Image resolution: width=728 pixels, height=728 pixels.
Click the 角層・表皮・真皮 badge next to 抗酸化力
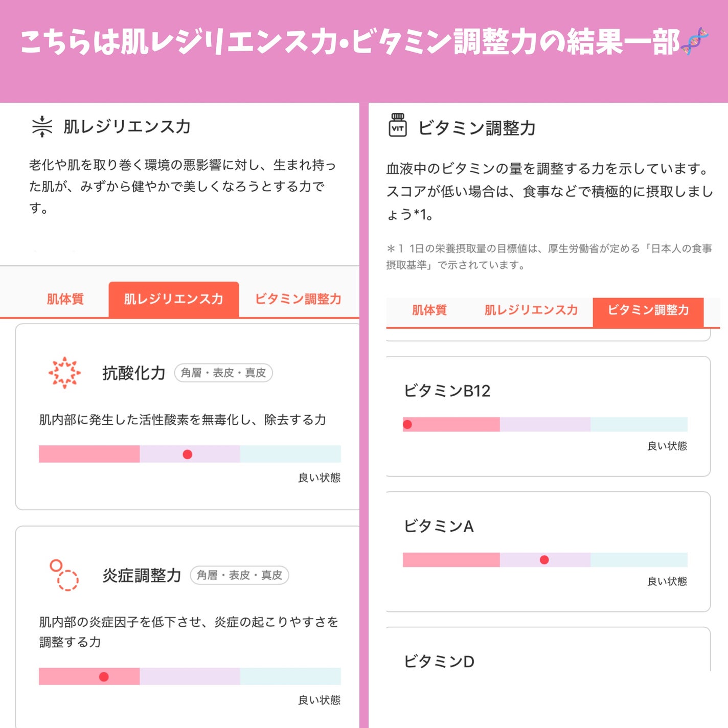(223, 373)
